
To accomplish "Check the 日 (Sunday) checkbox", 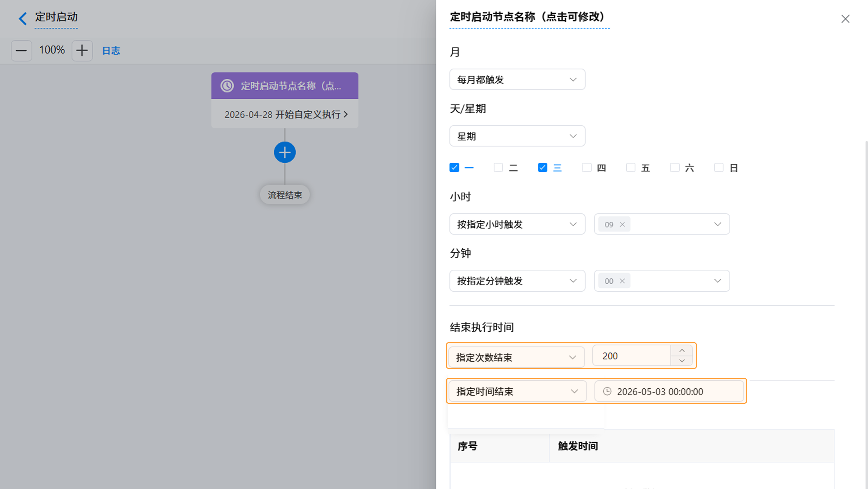I will click(x=719, y=168).
